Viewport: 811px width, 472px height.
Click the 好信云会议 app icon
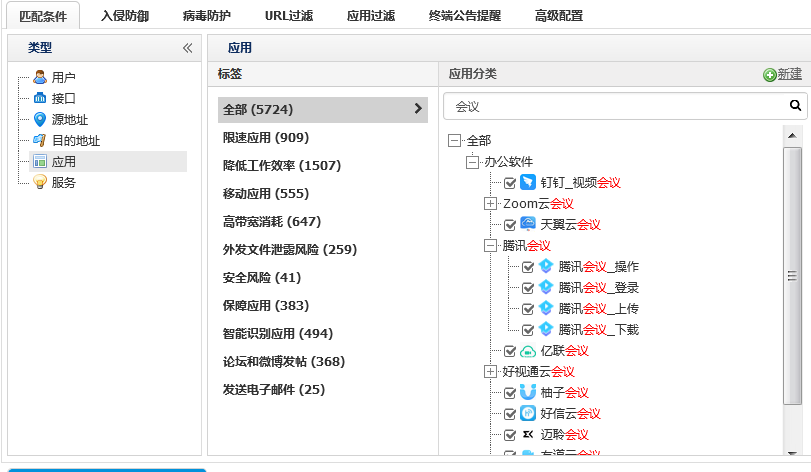pos(527,413)
